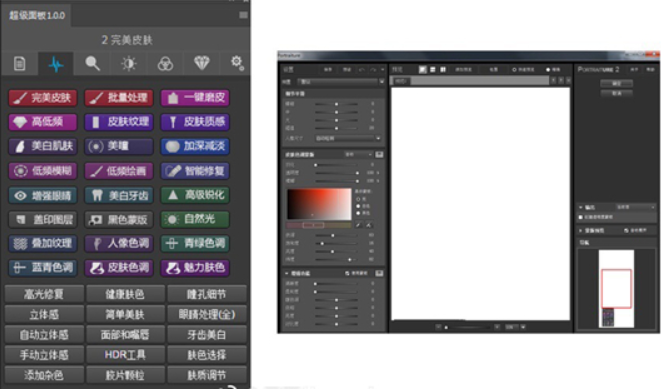Click the 加深减淡 button
Image resolution: width=661 pixels, height=390 pixels.
(x=195, y=147)
